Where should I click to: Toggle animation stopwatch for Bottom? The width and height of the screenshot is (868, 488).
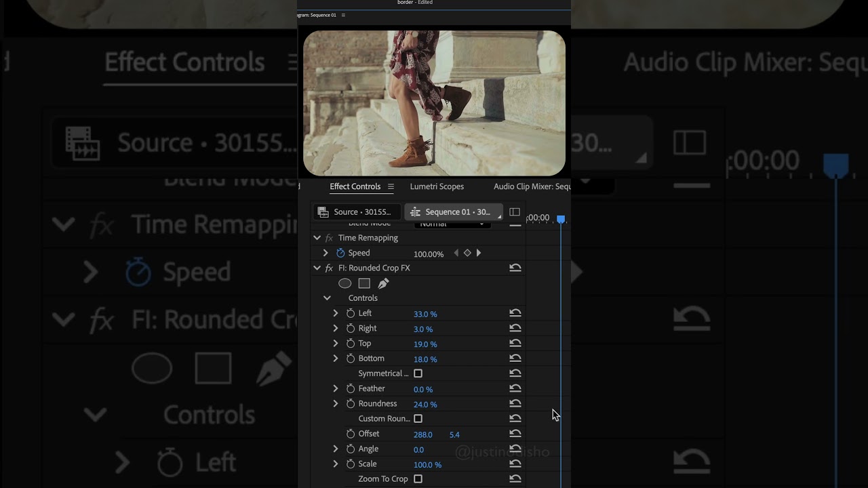click(x=351, y=359)
